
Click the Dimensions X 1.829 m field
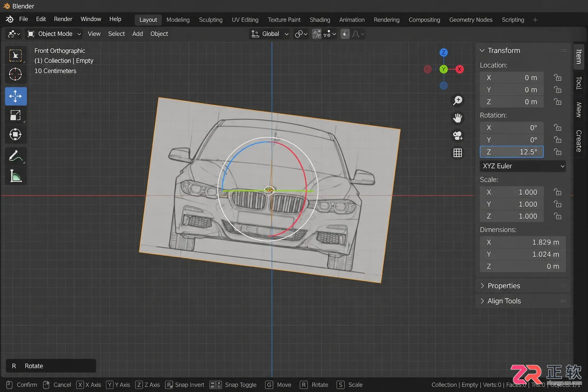click(x=523, y=243)
